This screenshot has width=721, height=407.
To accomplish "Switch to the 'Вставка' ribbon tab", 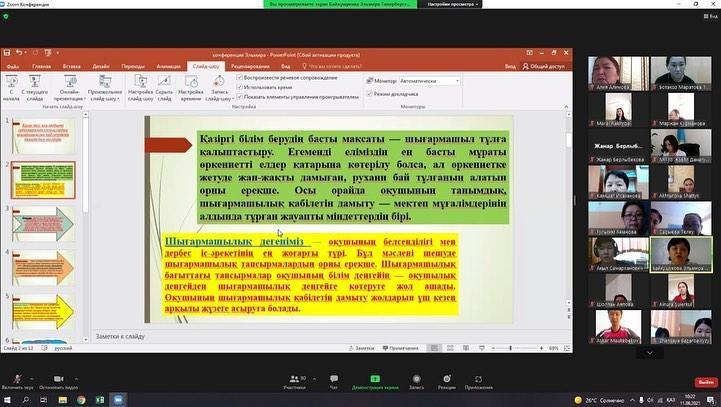I will click(71, 66).
